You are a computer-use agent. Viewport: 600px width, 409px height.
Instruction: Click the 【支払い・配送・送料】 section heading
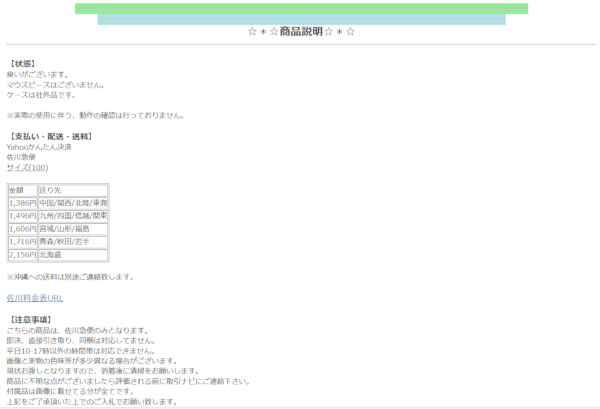[51, 136]
